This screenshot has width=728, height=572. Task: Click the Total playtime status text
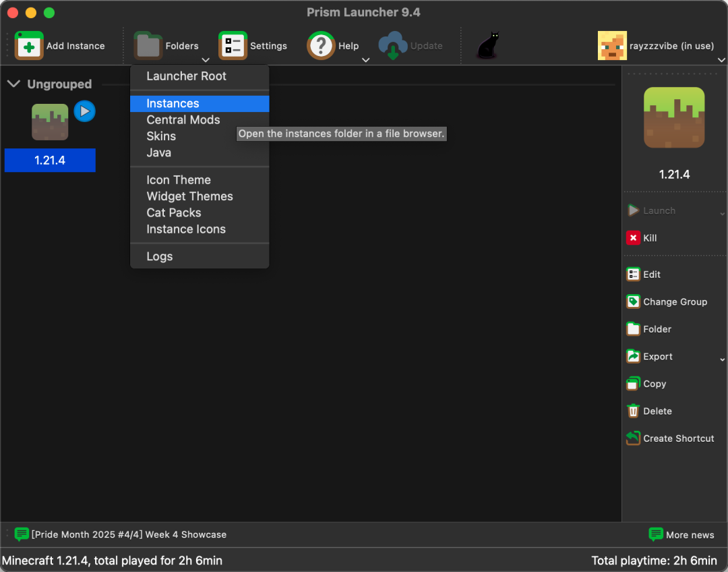[x=654, y=561]
